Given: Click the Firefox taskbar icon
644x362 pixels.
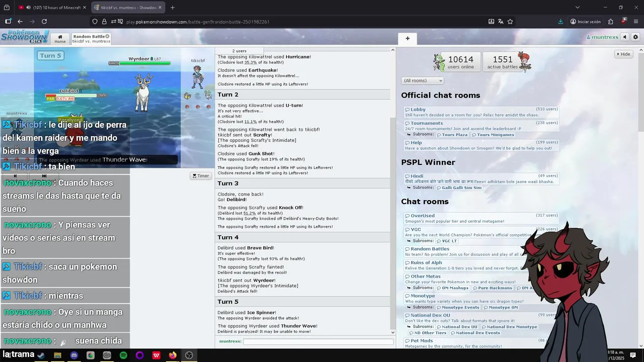Looking at the screenshot, I should pos(173,355).
